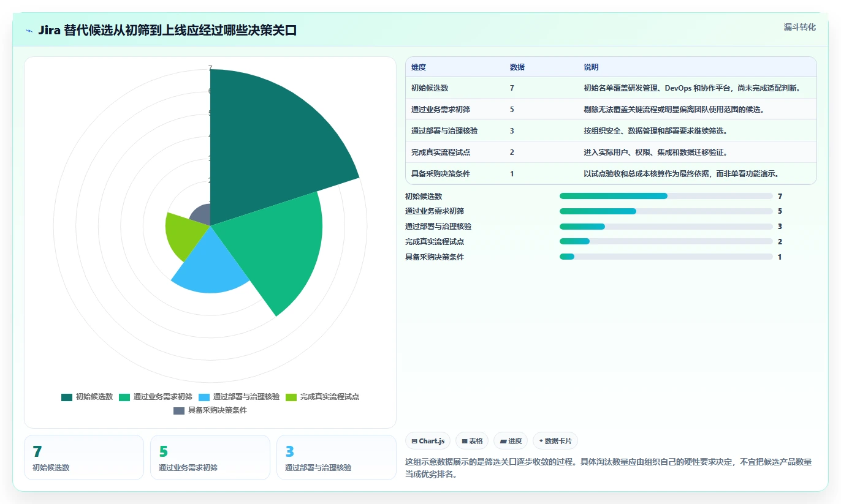Click the footnote paragraph starting 这组示意数据

click(x=609, y=468)
